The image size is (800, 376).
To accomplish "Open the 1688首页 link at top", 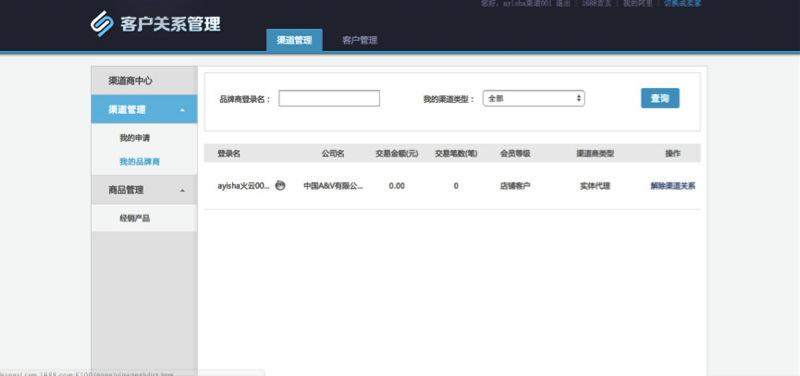I will (596, 4).
